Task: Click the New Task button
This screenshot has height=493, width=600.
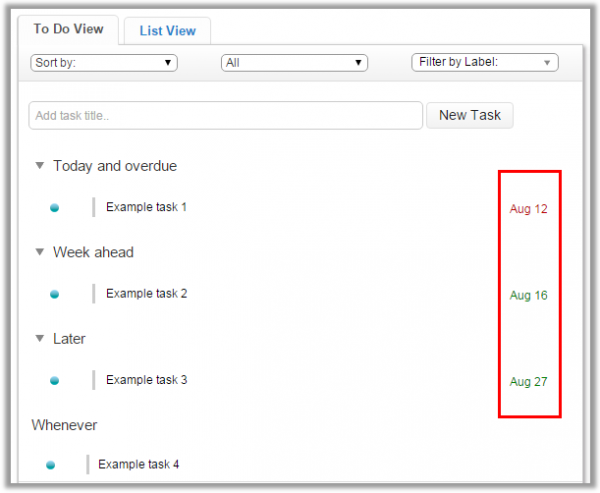Action: click(x=470, y=115)
